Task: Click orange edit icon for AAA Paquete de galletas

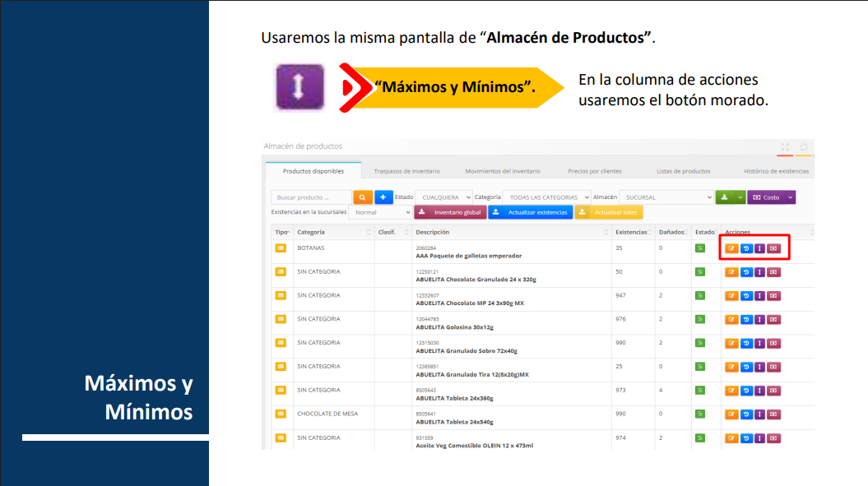Action: [x=731, y=248]
